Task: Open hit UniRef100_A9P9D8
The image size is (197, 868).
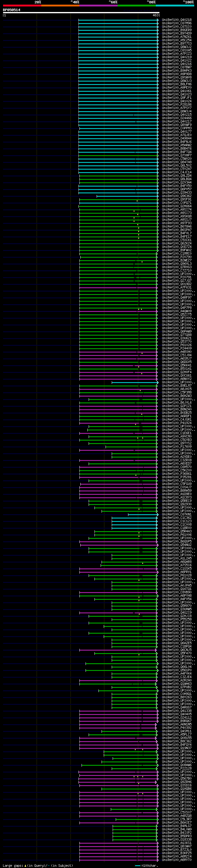Action: pyautogui.click(x=177, y=74)
